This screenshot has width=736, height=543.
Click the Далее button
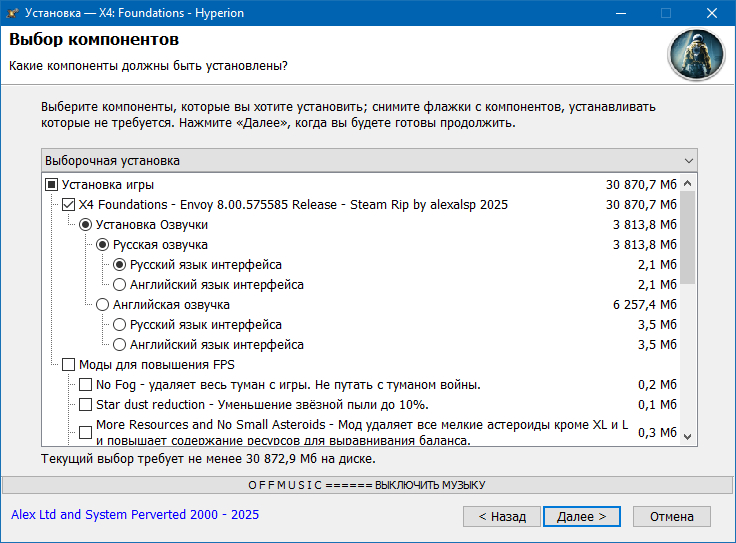point(582,517)
